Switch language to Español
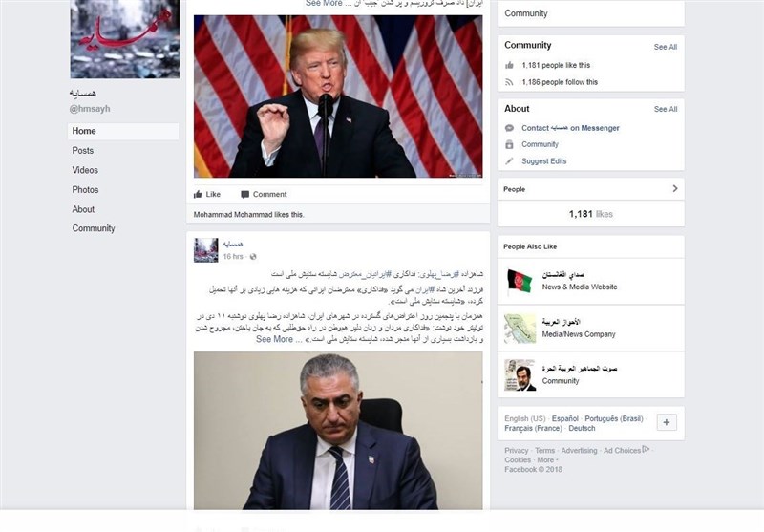 565,418
